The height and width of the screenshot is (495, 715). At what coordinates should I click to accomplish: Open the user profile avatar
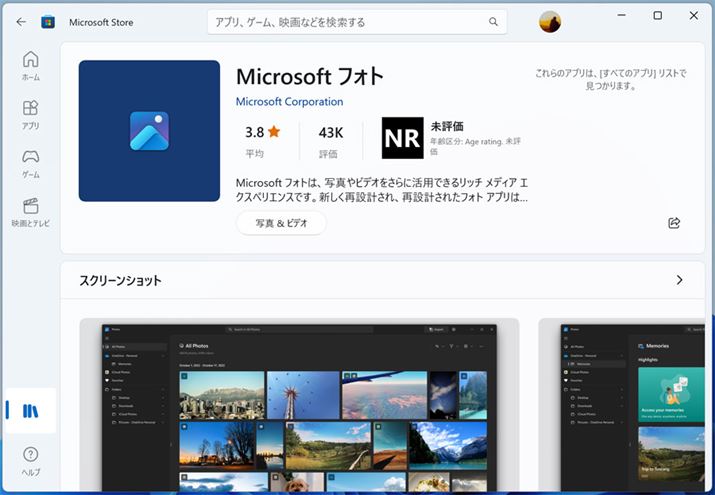pos(550,22)
